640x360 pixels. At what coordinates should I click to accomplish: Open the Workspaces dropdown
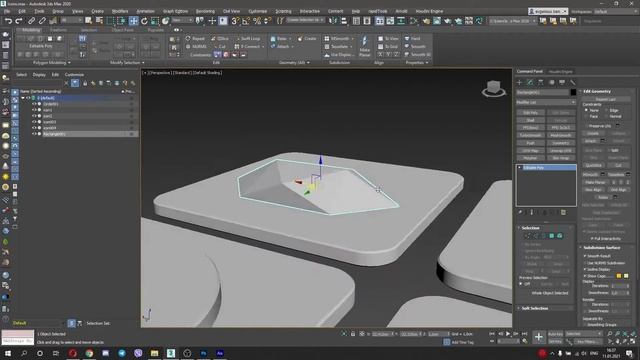[617, 11]
